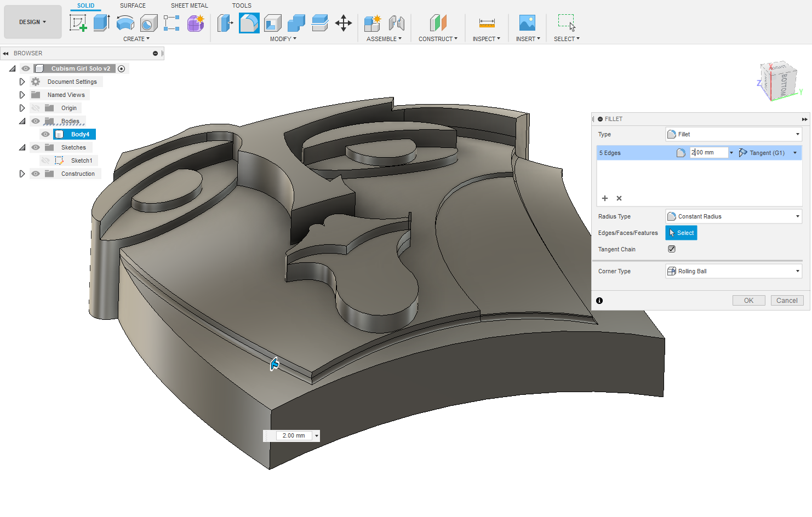Select the Measure tool icon
The image size is (812, 517).
pos(487,23)
